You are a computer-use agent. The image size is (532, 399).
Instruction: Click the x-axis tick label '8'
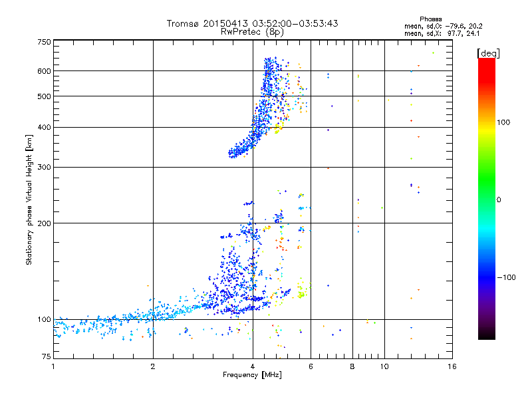pos(352,366)
